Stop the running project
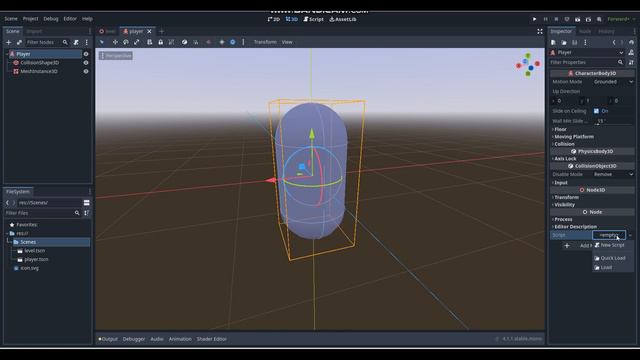Viewport: 640px width, 360px height. pos(556,19)
